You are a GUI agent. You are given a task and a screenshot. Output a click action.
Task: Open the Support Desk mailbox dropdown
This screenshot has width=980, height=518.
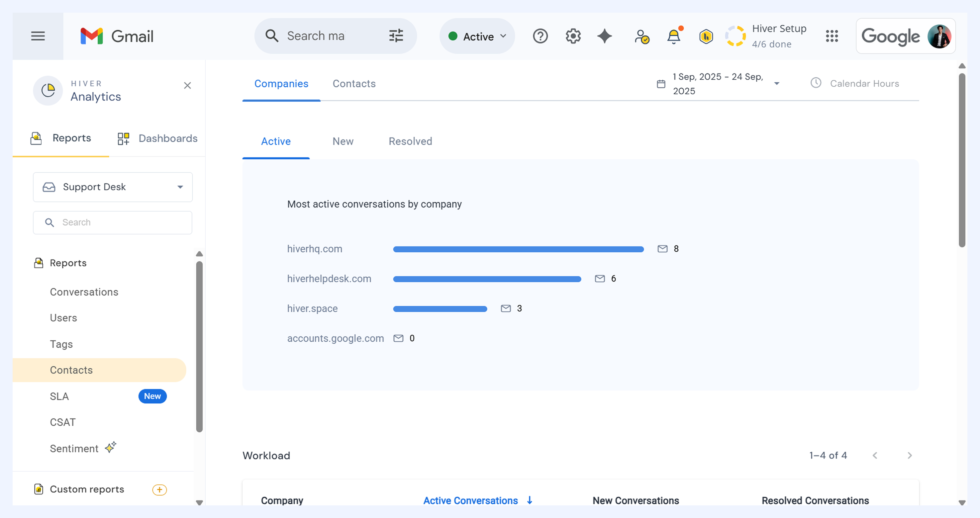[113, 187]
